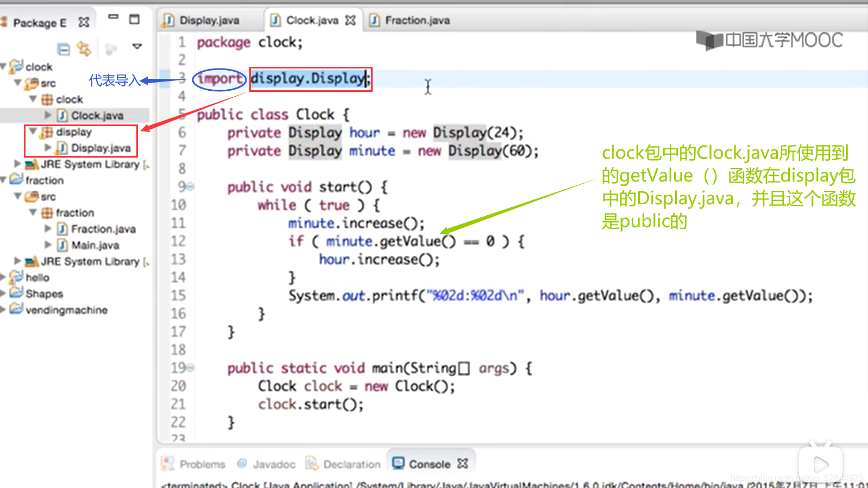Viewport: 868px width, 488px height.
Task: Collapse the clock project node
Action: (3, 66)
